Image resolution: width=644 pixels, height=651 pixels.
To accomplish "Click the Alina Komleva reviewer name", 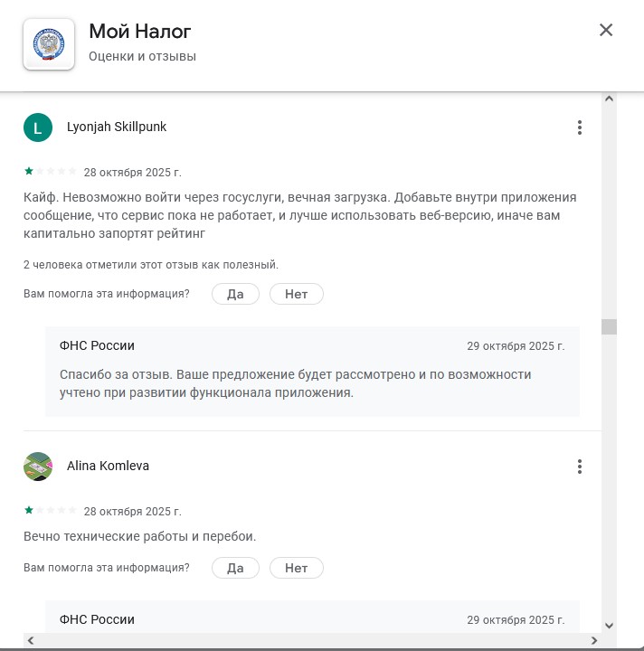I will (x=108, y=467).
